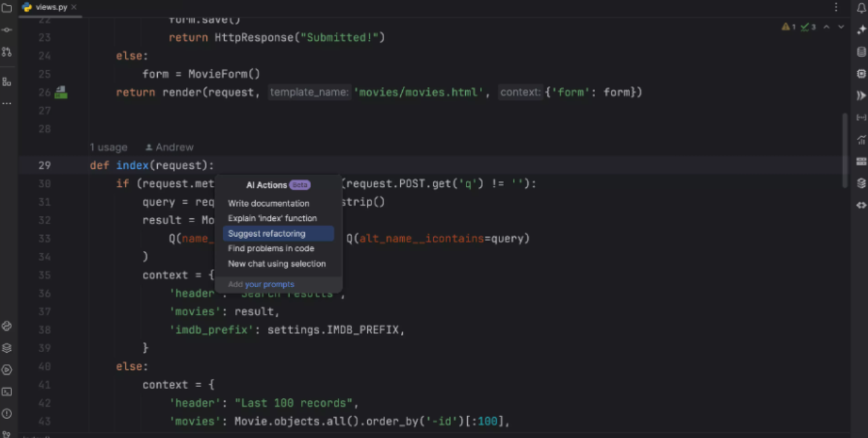Open the Commit tool window
The width and height of the screenshot is (868, 438).
tap(6, 30)
